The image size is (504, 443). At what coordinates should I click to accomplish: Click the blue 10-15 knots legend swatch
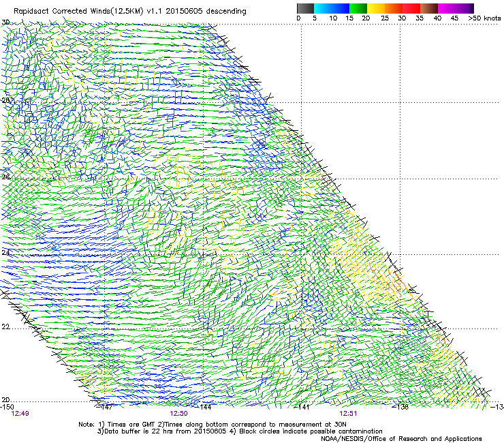341,8
